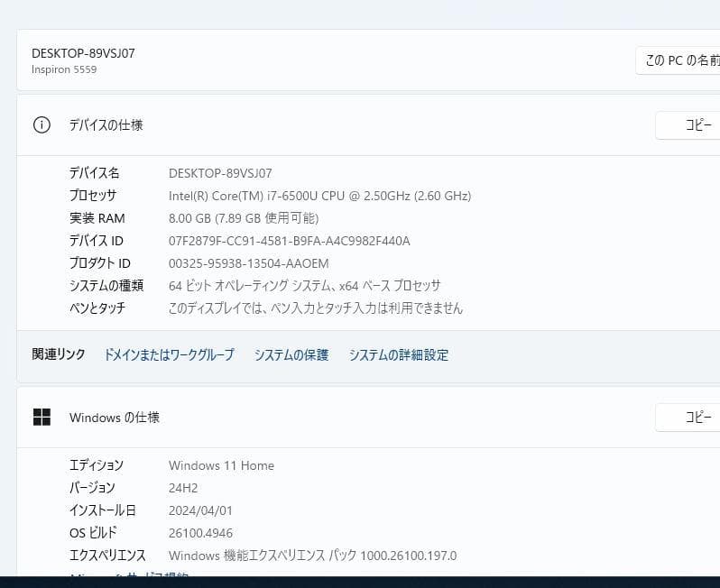
Task: Select the product ID 00325-95938-13504-AAOEM
Action: click(x=248, y=263)
